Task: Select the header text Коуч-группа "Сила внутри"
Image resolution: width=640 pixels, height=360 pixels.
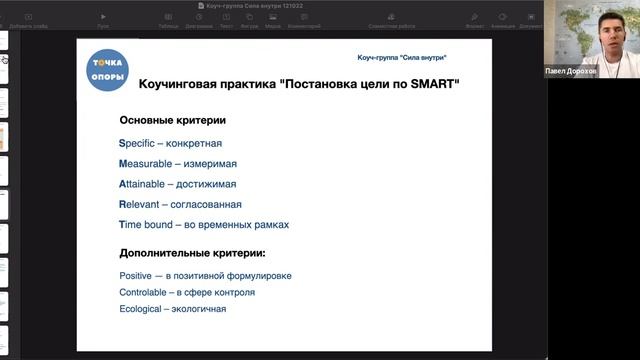Action: [402, 58]
